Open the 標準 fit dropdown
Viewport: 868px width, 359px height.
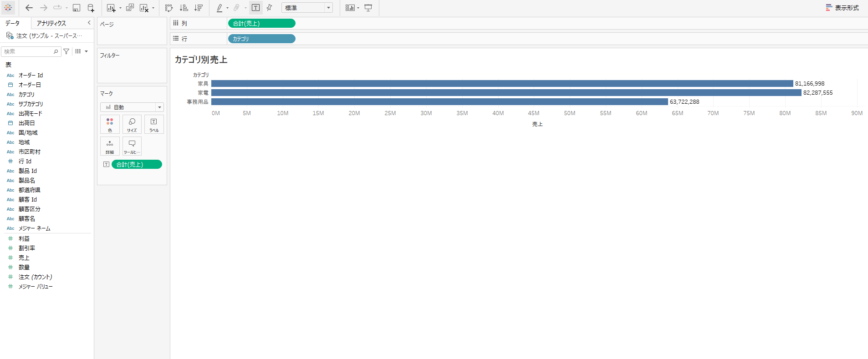point(307,8)
